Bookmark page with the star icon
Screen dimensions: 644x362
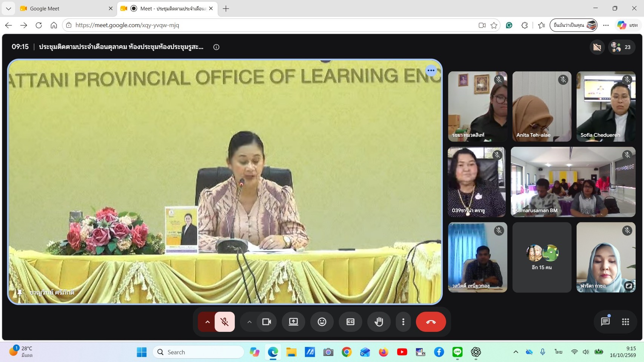(494, 25)
